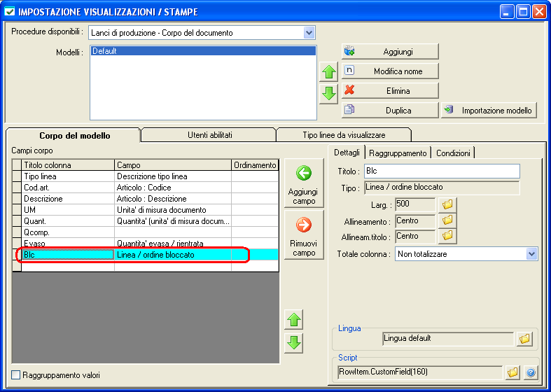
Task: Select the Raggruppamento tab
Action: pyautogui.click(x=398, y=153)
